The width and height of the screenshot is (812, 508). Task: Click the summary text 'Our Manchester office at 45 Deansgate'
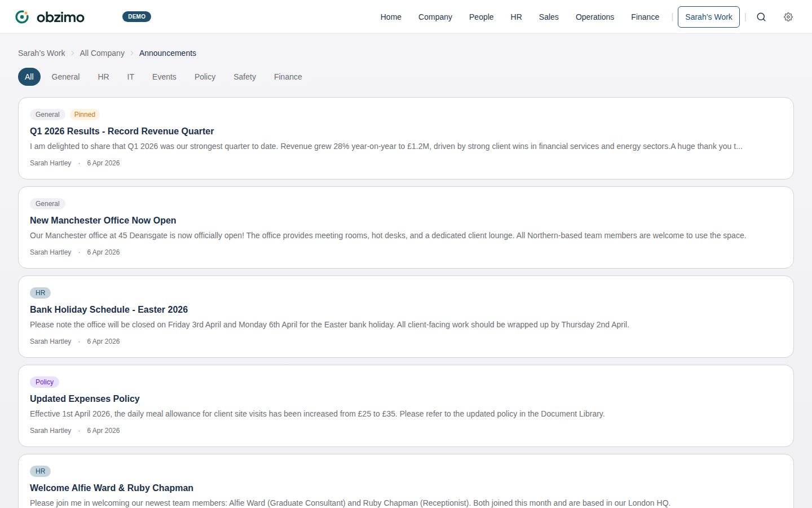(x=388, y=235)
